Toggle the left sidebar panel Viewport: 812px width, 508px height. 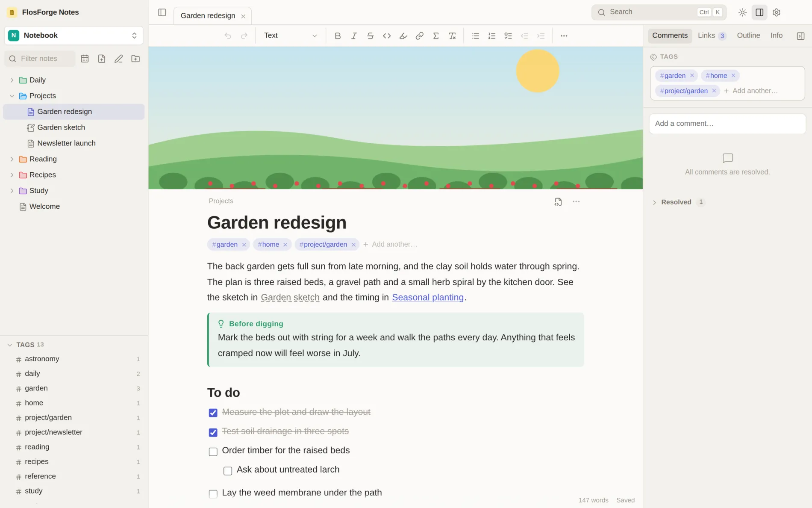point(162,12)
